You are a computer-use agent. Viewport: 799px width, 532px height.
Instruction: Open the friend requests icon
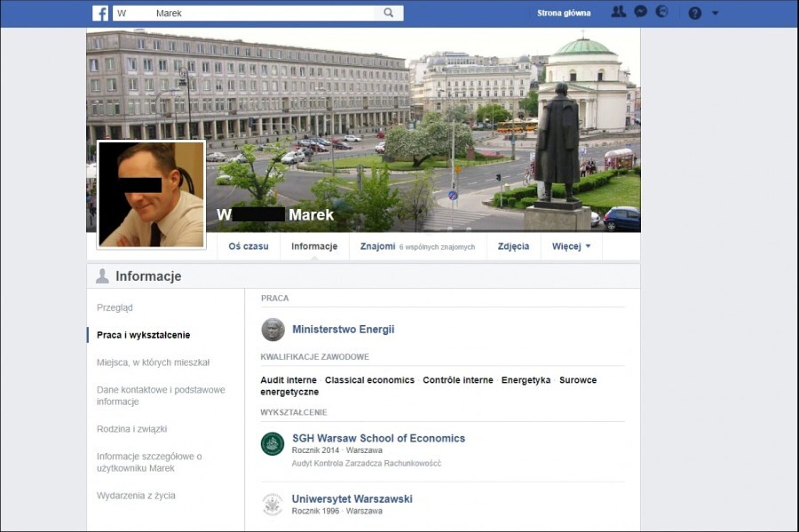click(618, 11)
